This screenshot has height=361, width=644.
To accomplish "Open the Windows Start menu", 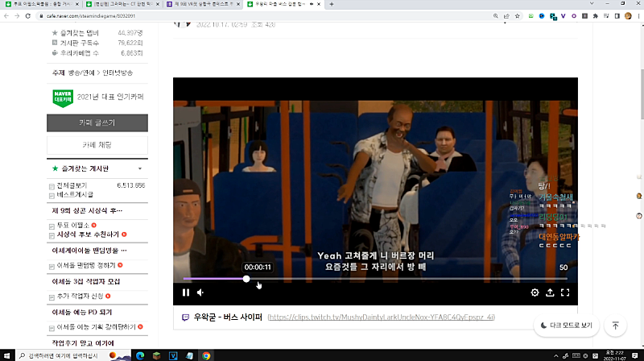I will [x=6, y=355].
